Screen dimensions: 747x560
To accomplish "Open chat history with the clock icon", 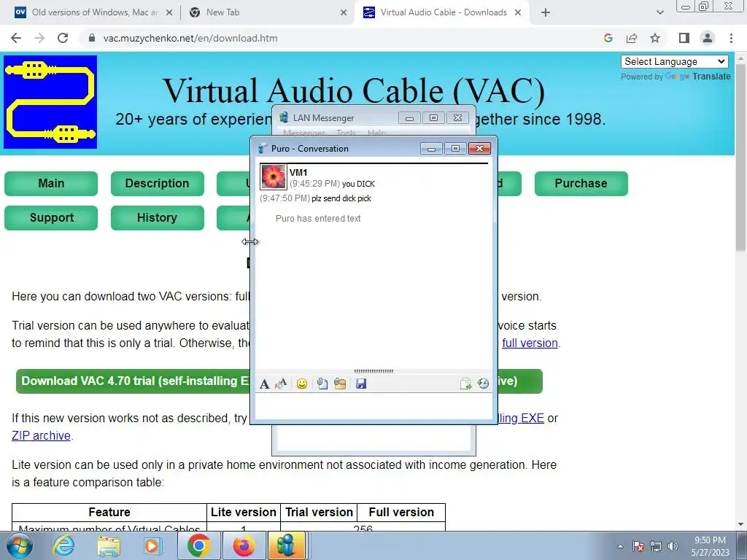I will [484, 384].
